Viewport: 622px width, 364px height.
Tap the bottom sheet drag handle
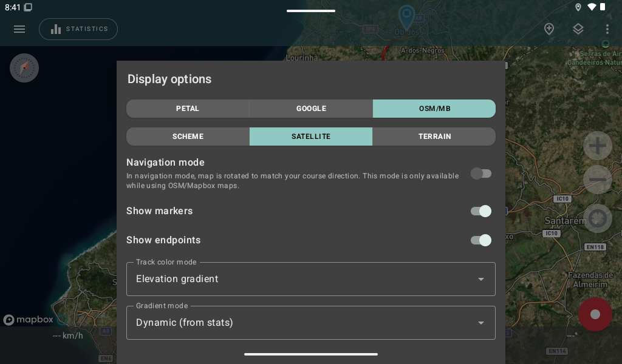coord(311,354)
